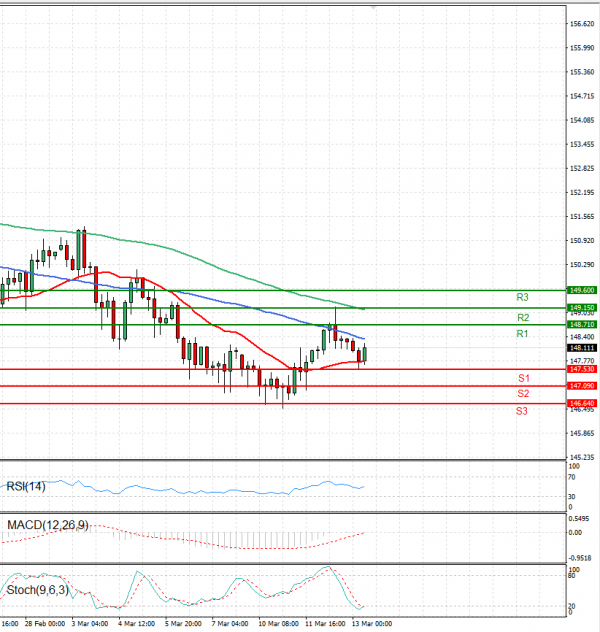600x632 pixels.
Task: Click the 145.865 price axis value
Action: coord(582,433)
